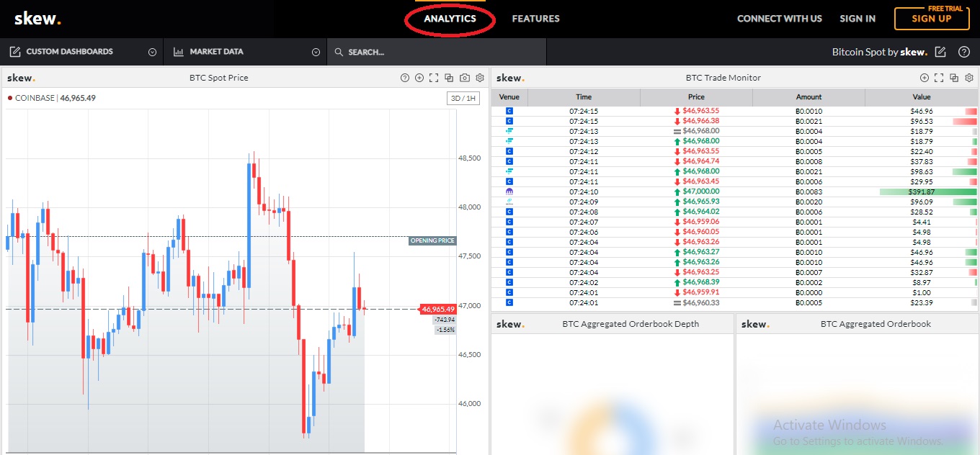Screen dimensions: 980x455
Task: Open BTC Trade Monitor settings gear
Action: [969, 78]
